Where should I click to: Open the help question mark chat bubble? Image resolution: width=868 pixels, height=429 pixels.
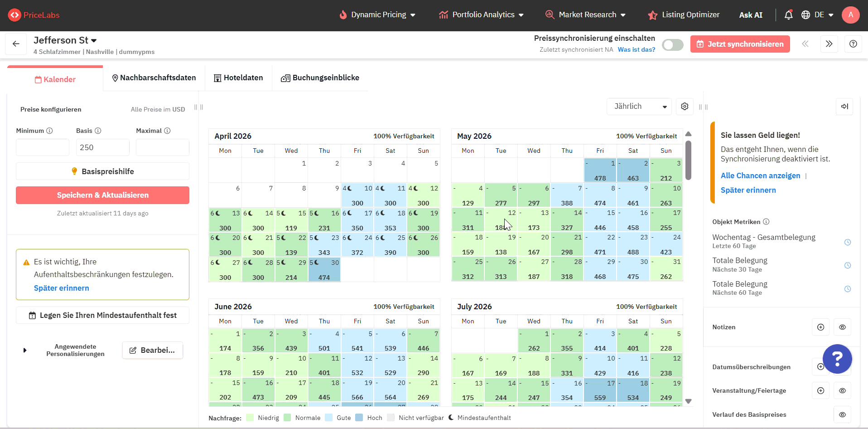(x=837, y=359)
